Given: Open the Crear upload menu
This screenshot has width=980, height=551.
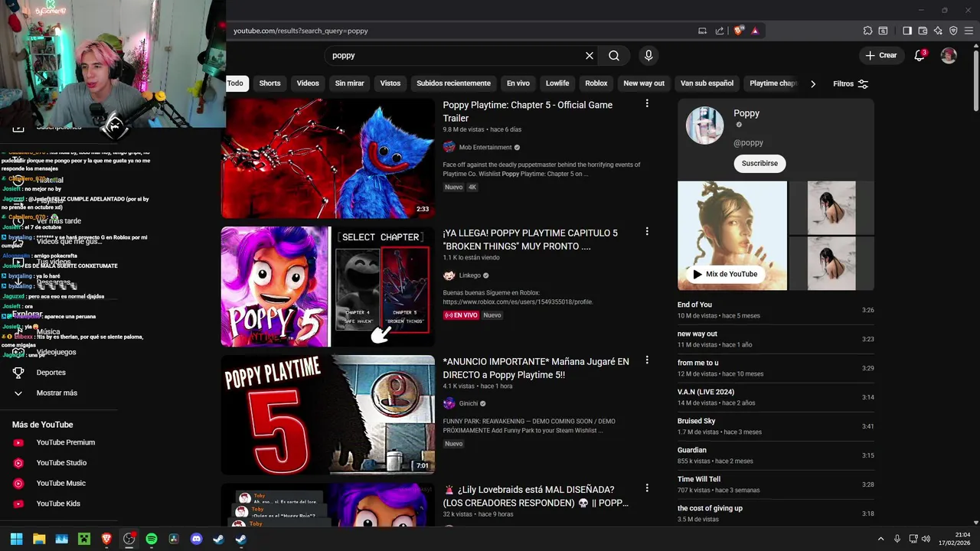Looking at the screenshot, I should [881, 55].
